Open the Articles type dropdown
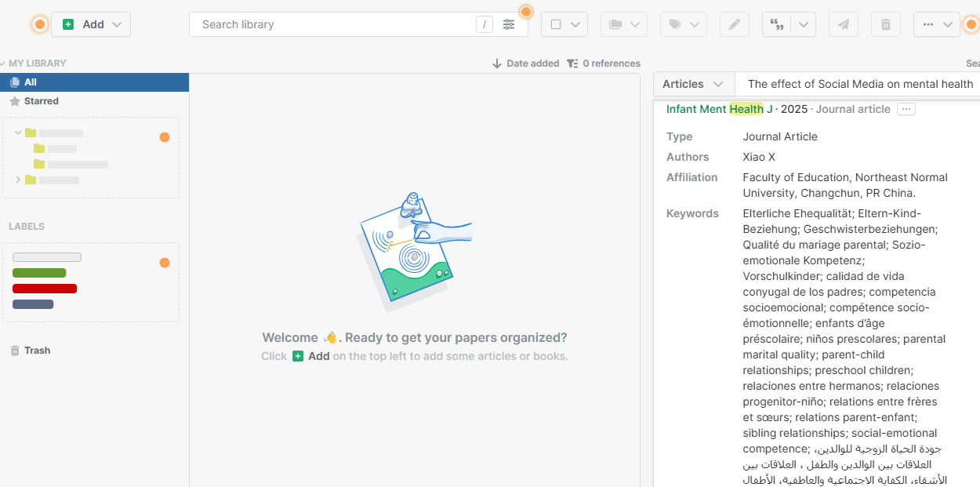 pyautogui.click(x=693, y=84)
